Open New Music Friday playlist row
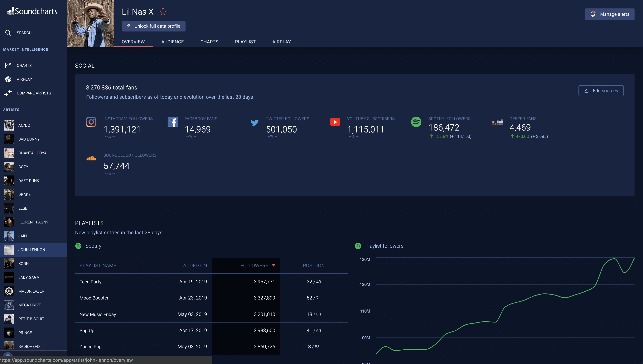The height and width of the screenshot is (364, 643). pyautogui.click(x=212, y=314)
